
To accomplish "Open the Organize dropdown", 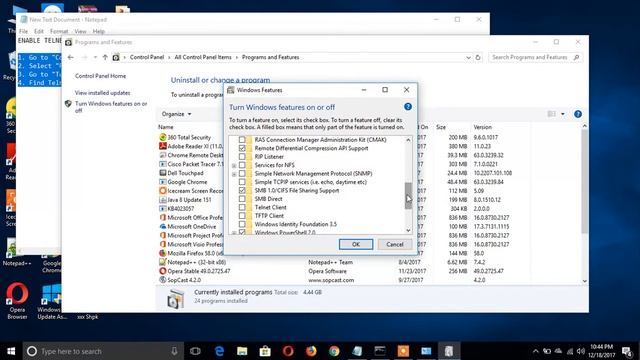I will coord(176,114).
